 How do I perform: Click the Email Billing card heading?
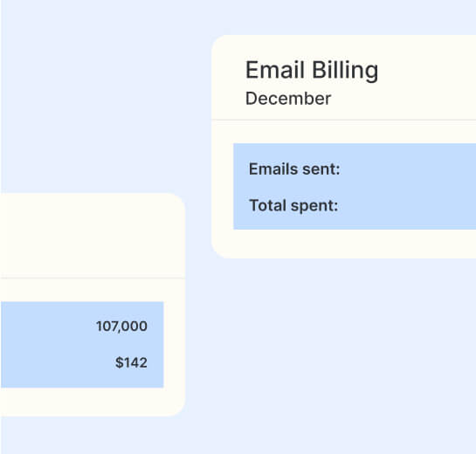point(312,70)
